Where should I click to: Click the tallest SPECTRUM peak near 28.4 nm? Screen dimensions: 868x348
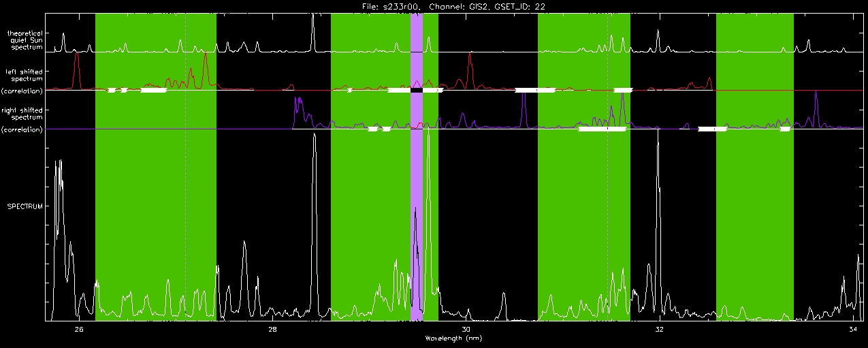point(315,225)
